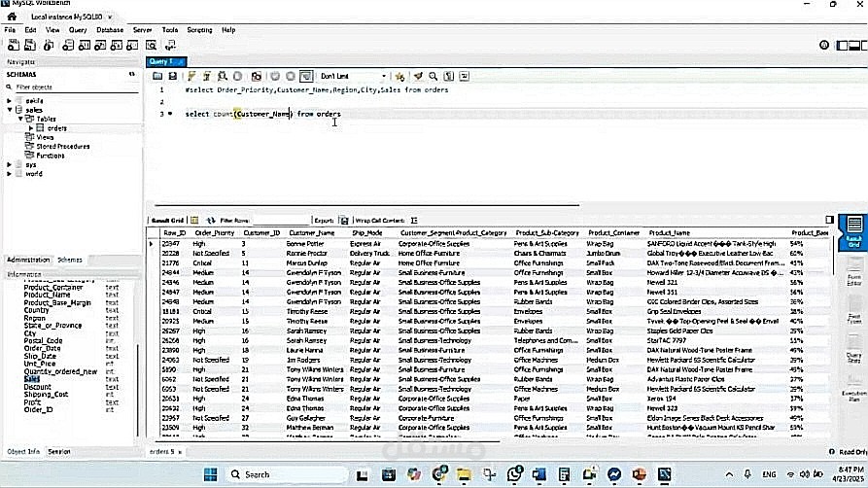Open Workbench preferences gear icon

click(x=824, y=46)
